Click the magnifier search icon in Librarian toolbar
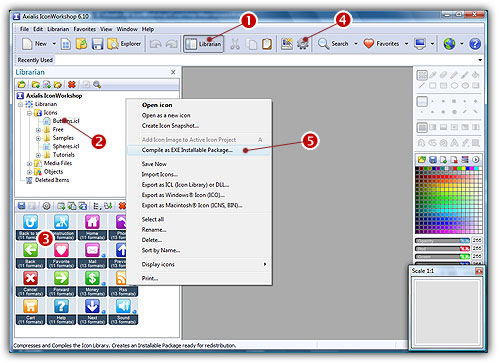This screenshot has height=363, width=500. pyautogui.click(x=97, y=85)
